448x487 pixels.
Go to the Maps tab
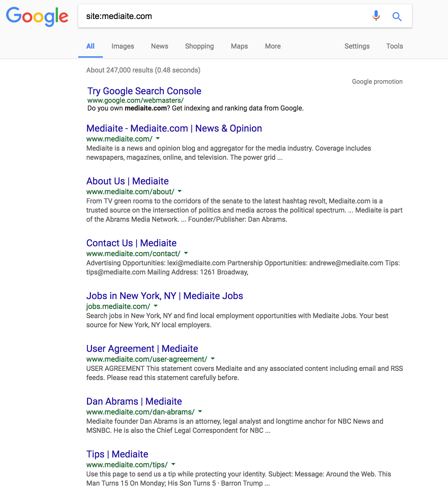(x=239, y=46)
